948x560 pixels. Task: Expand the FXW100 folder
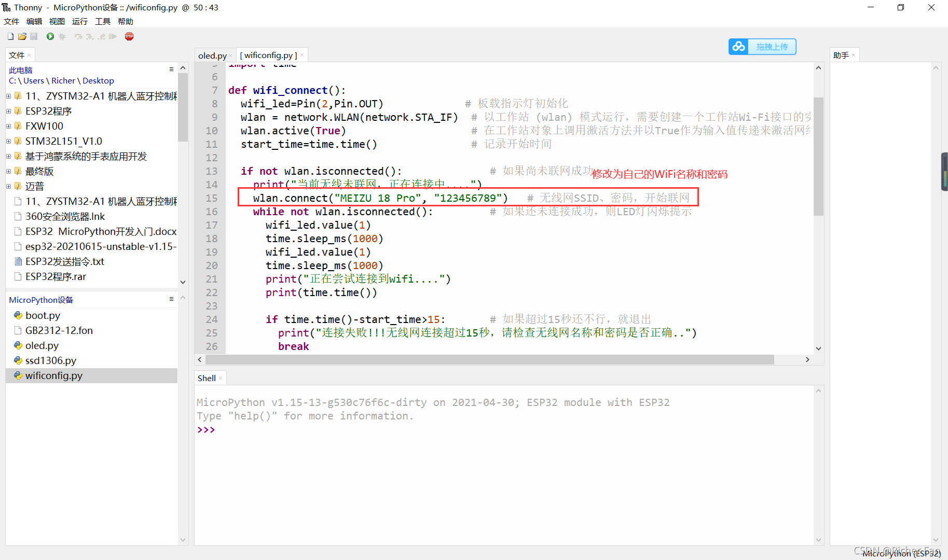click(x=8, y=125)
